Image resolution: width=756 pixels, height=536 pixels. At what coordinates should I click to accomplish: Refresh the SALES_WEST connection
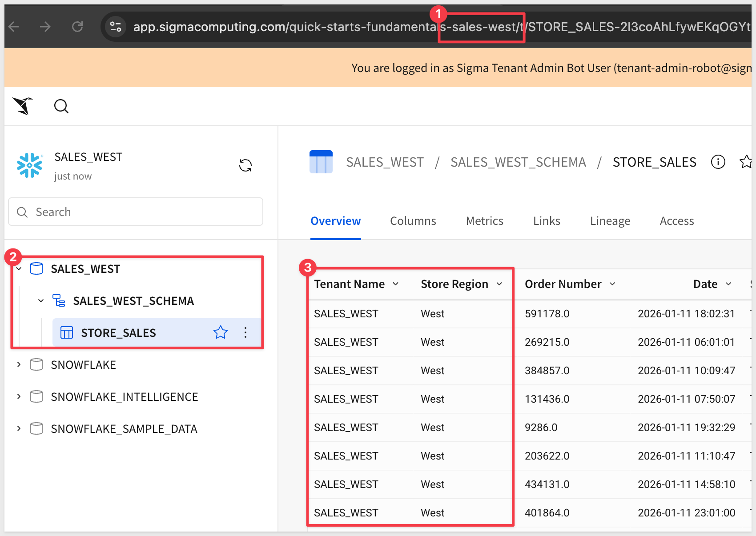tap(245, 165)
